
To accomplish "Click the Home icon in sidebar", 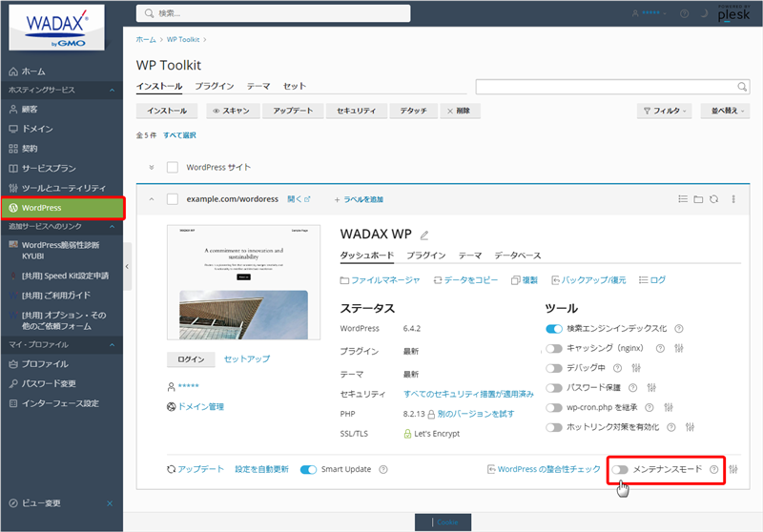I will [x=13, y=72].
